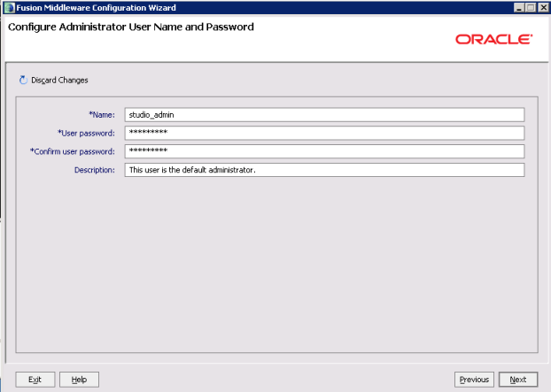Maximize the Configuration Wizard window
The width and height of the screenshot is (551, 392).
[531, 7]
